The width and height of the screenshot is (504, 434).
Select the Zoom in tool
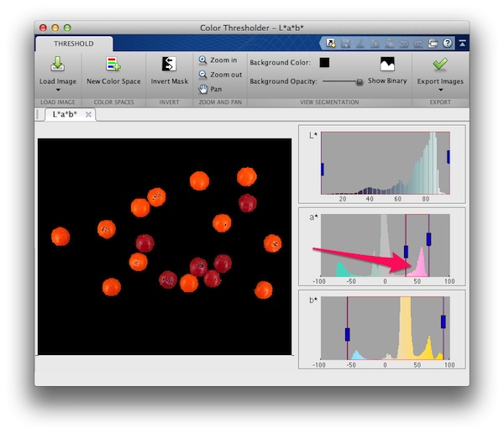coord(218,60)
